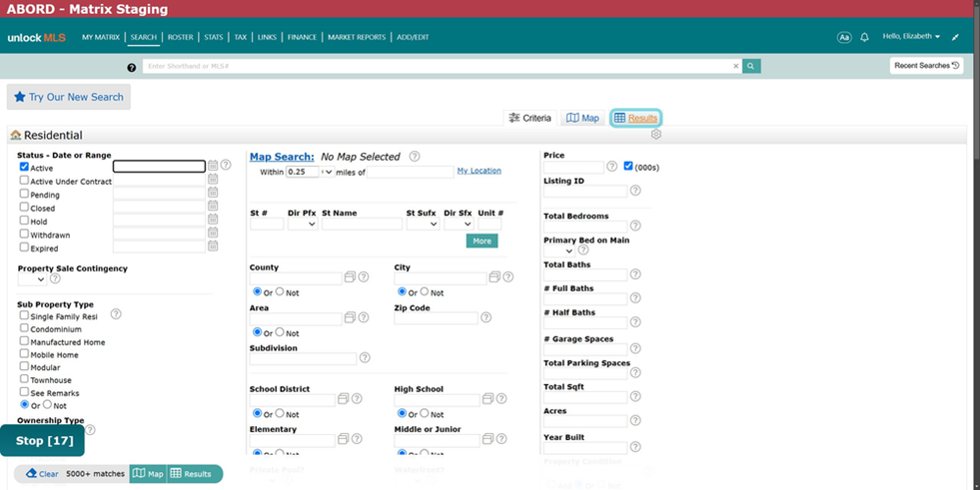980x490 pixels.
Task: Open the notifications bell
Action: pos(864,38)
